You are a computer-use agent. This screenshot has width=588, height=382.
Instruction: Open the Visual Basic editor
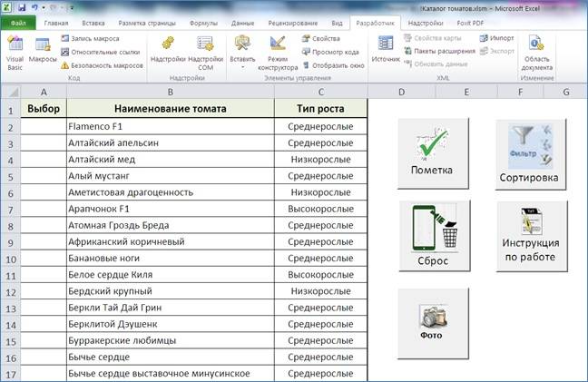click(x=15, y=53)
